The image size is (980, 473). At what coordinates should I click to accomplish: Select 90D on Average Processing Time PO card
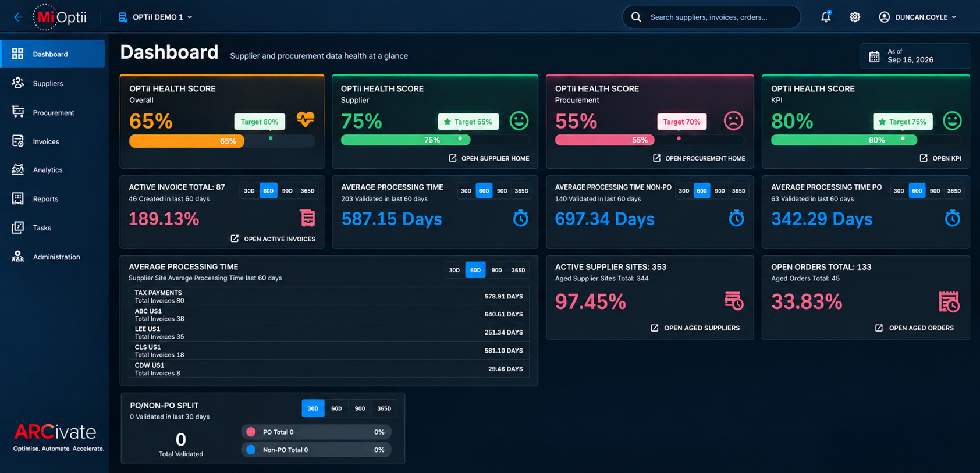click(935, 191)
